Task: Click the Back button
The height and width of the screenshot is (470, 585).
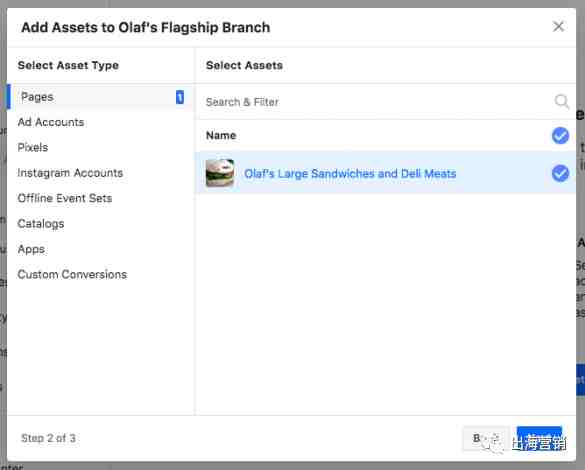Action: pyautogui.click(x=486, y=438)
